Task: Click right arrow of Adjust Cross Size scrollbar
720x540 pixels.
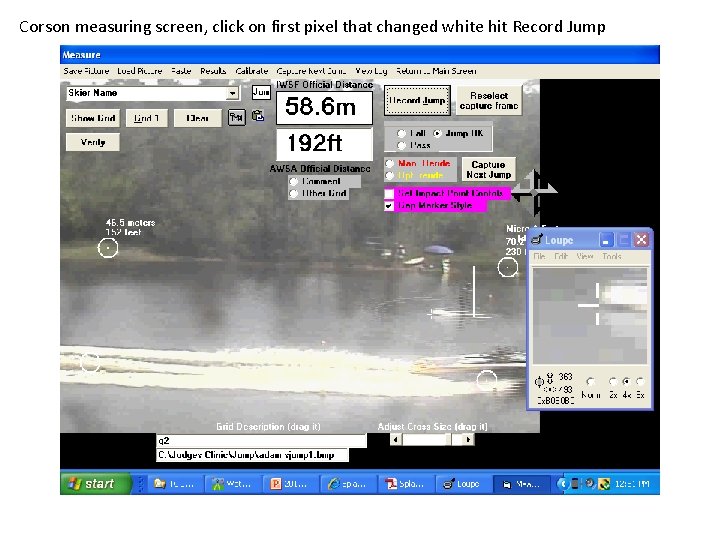Action: pyautogui.click(x=468, y=440)
